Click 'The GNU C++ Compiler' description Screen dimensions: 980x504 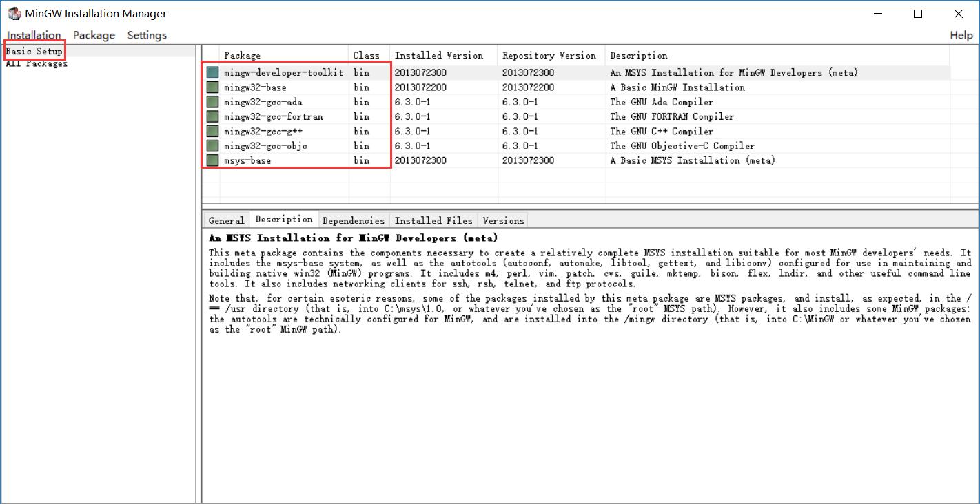pyautogui.click(x=662, y=131)
